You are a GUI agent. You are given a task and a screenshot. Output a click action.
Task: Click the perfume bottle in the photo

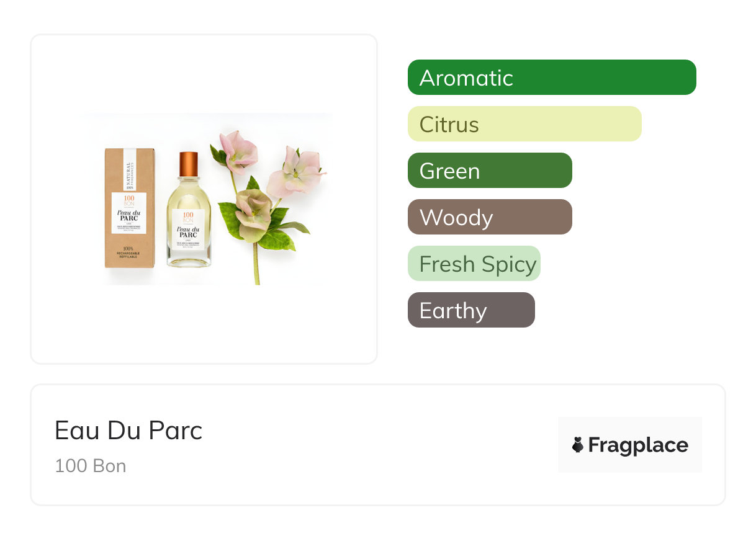point(189,230)
